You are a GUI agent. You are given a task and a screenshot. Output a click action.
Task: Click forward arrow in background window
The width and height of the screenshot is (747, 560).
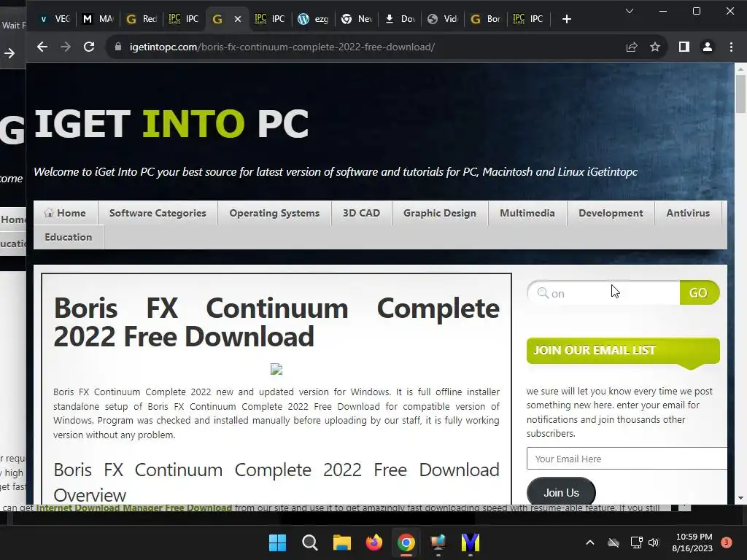9,53
